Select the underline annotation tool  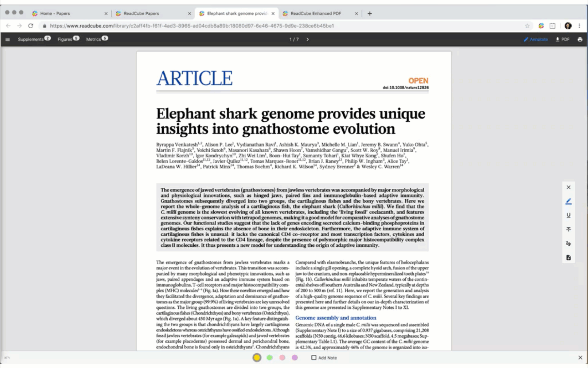pyautogui.click(x=568, y=215)
